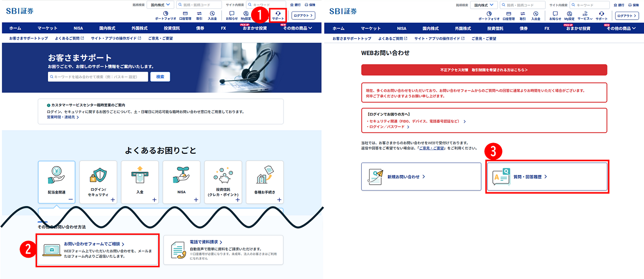Image resolution: width=644 pixels, height=279 pixels.
Task: Open 銀行 link icon on left page
Action: point(295,5)
